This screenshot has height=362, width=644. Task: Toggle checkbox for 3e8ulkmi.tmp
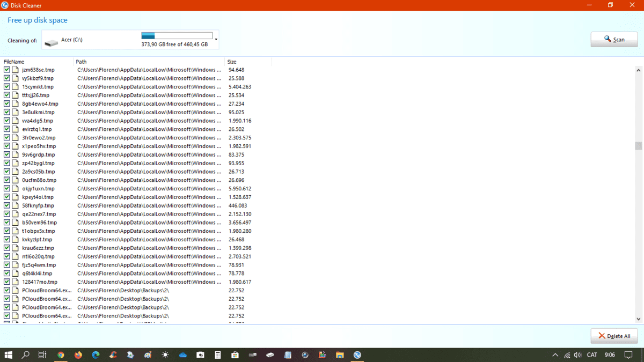point(7,112)
